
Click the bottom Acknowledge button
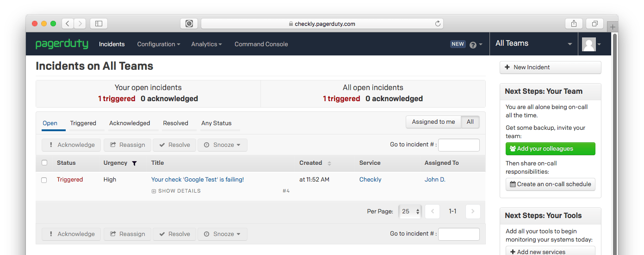(72, 234)
